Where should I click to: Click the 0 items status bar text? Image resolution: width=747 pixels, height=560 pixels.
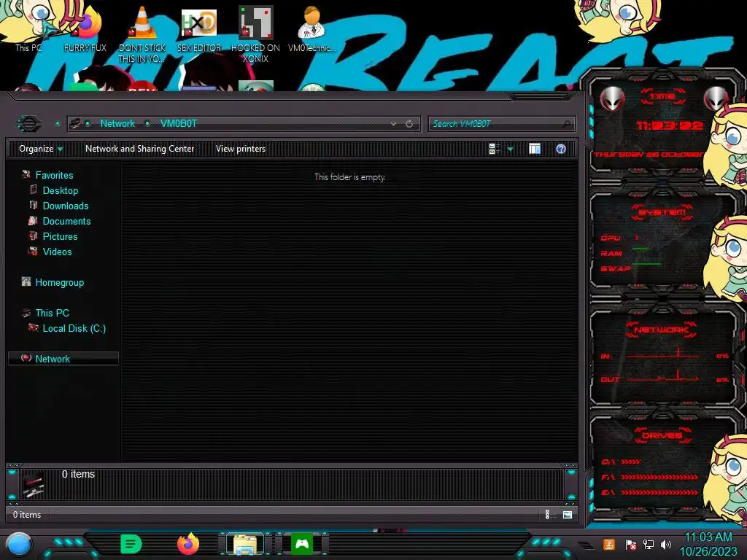(27, 514)
